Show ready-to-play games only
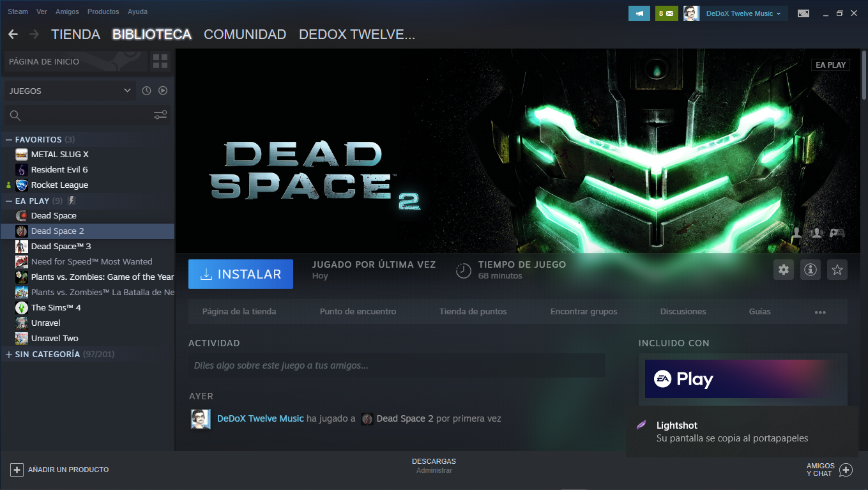Viewport: 868px width, 490px height. (163, 91)
